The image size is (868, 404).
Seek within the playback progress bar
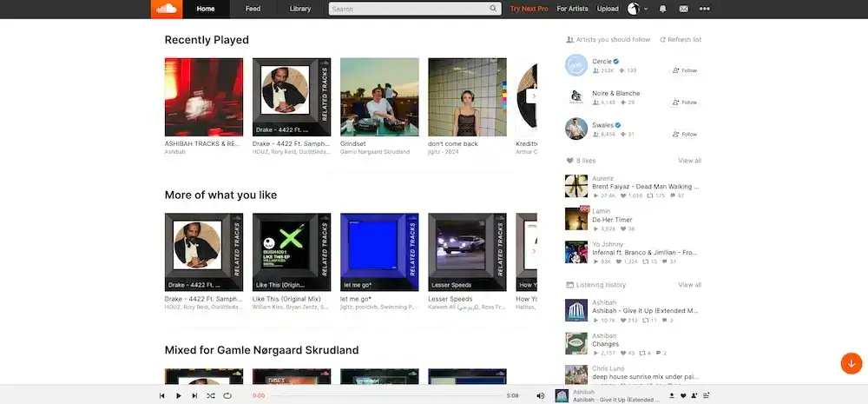coord(386,395)
